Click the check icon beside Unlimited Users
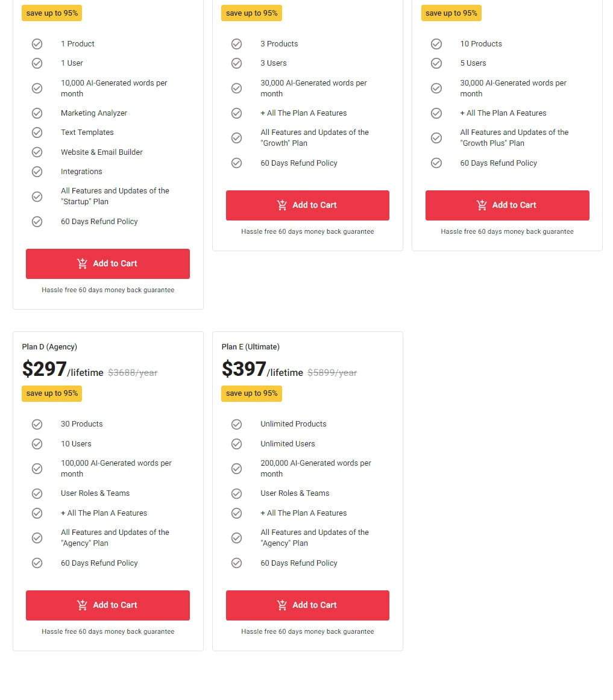 tap(236, 444)
